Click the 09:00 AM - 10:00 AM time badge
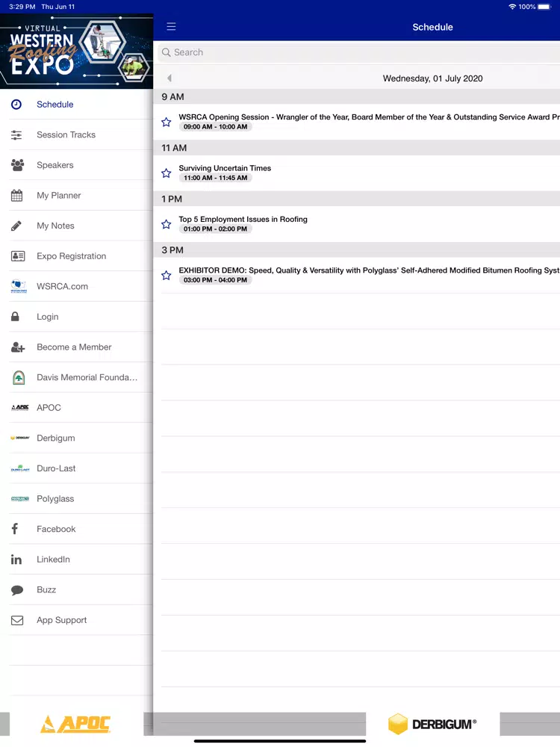Screen dimensions: 560x747 (216, 127)
